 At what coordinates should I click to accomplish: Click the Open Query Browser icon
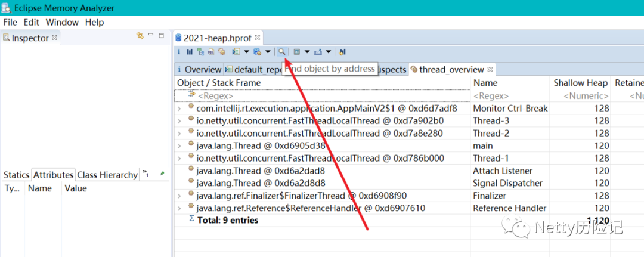pyautogui.click(x=258, y=52)
